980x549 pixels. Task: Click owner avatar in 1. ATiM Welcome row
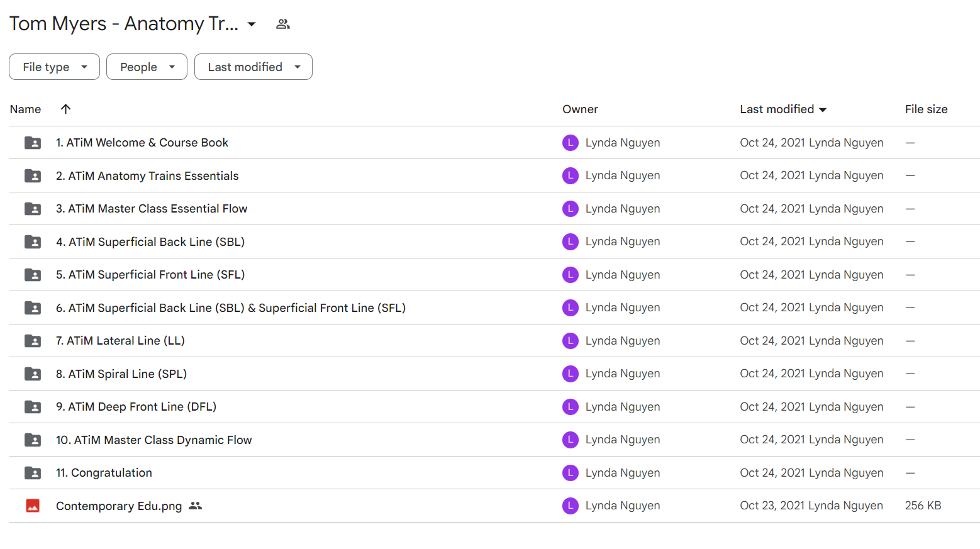(x=571, y=143)
